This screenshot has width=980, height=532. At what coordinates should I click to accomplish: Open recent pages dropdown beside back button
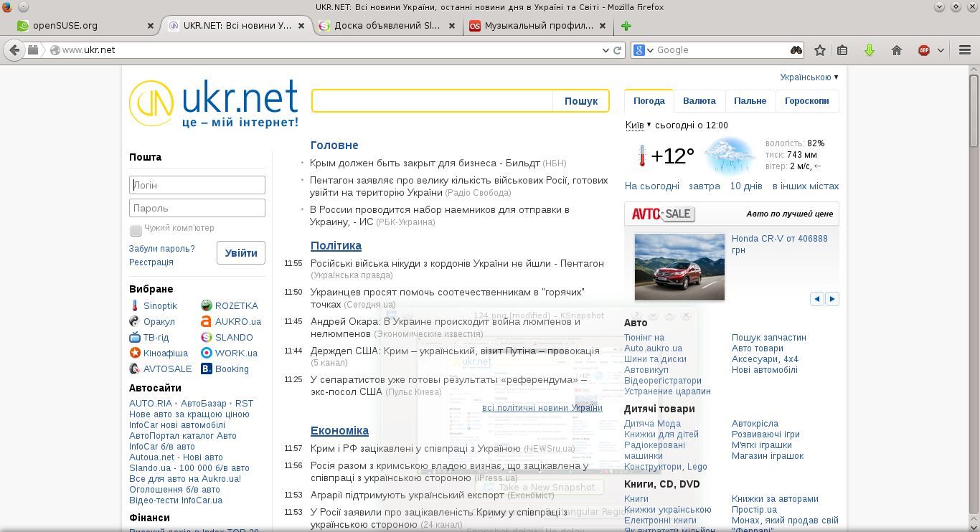click(x=33, y=50)
